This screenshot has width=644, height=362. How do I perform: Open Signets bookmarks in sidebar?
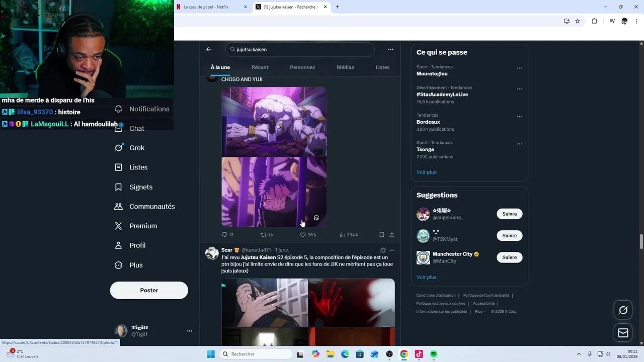click(133, 187)
